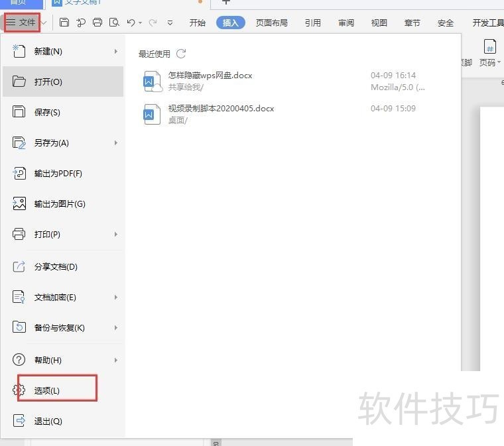Image resolution: width=504 pixels, height=446 pixels.
Task: Click the document icon for 视频录制脚本20200405
Action: 151,114
